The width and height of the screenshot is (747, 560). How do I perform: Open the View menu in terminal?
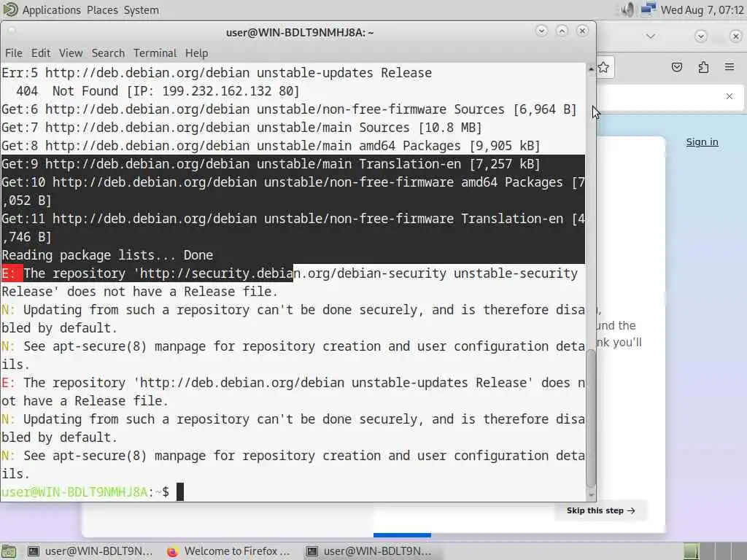(x=71, y=52)
